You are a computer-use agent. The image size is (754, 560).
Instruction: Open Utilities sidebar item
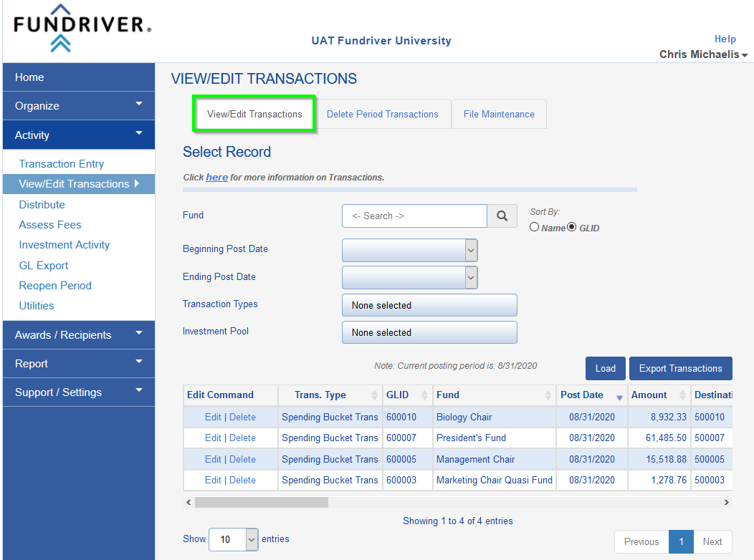tap(36, 306)
